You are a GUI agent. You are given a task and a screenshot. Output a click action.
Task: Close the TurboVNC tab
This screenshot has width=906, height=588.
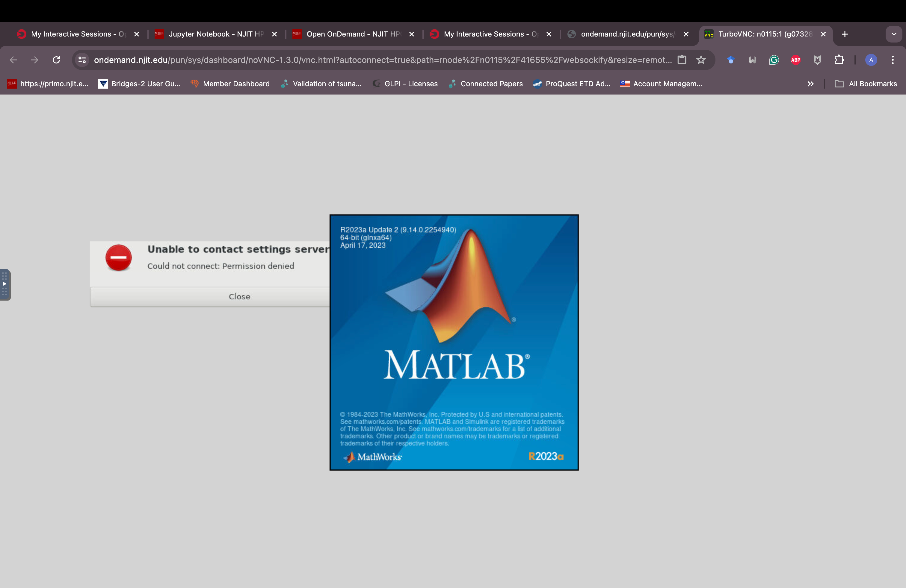coord(823,34)
